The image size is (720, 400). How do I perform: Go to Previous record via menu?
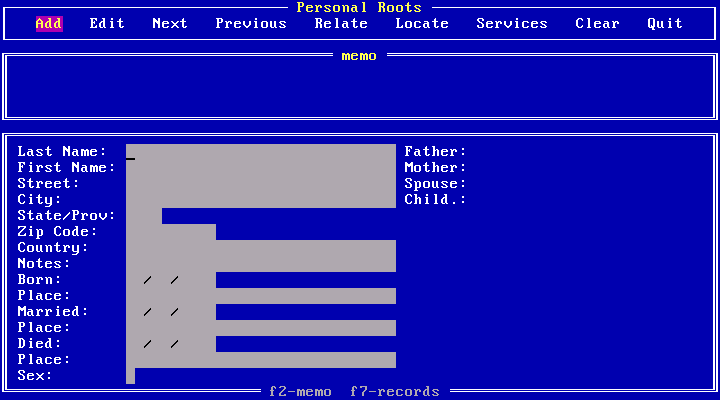[251, 23]
